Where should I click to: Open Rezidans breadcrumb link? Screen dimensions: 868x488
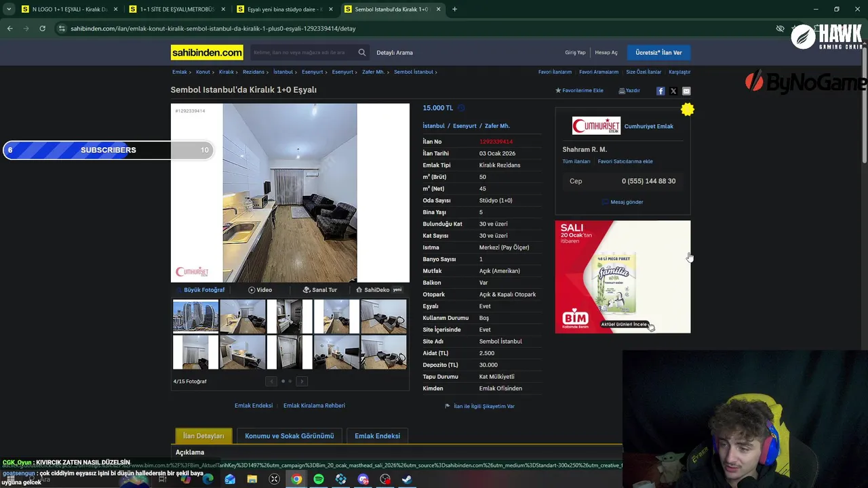[254, 72]
